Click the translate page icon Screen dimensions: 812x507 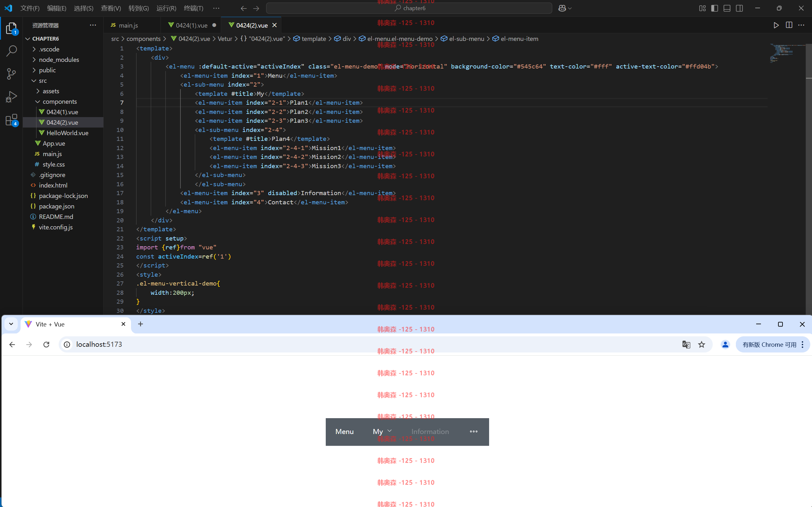[x=686, y=344]
